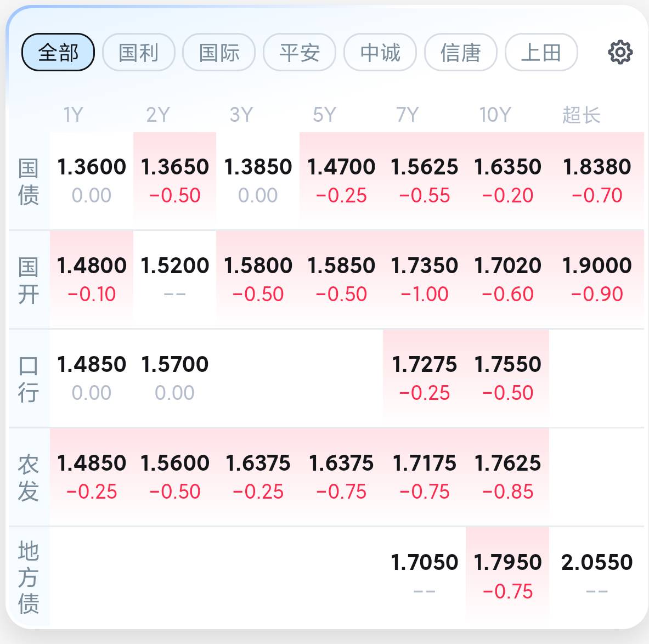The image size is (649, 644).
Task: Choose the 平安 broker tab
Action: pyautogui.click(x=300, y=52)
